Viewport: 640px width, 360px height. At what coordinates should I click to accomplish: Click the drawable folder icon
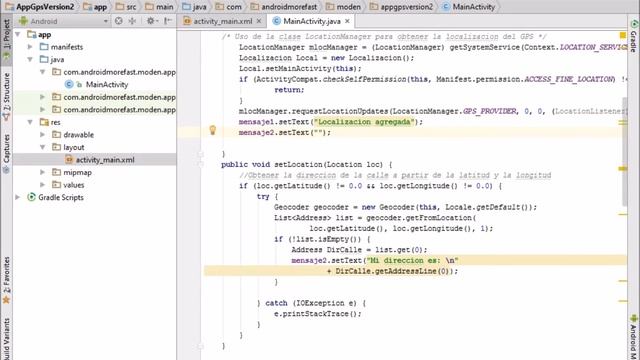point(56,135)
